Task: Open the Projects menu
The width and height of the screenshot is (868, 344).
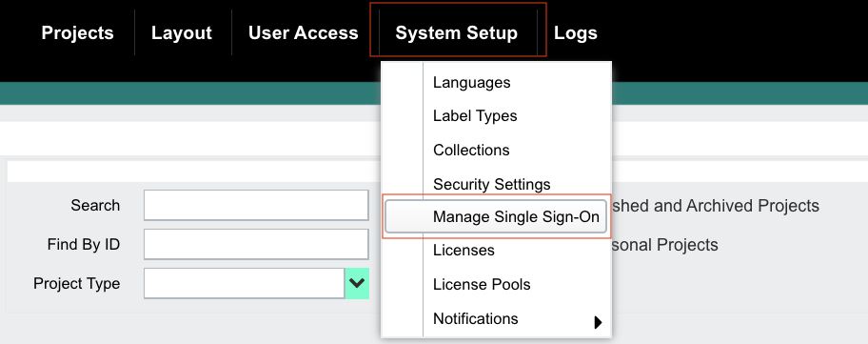Action: pos(77,32)
